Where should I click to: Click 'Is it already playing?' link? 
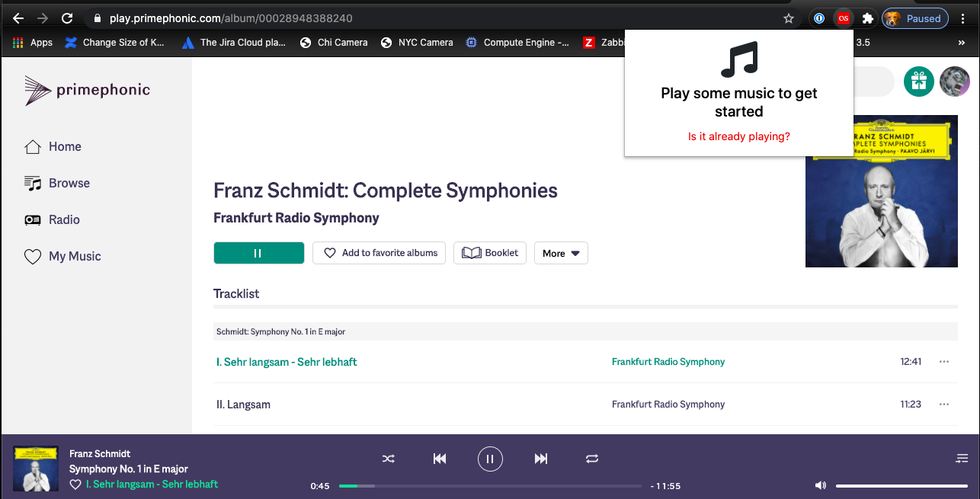[738, 136]
